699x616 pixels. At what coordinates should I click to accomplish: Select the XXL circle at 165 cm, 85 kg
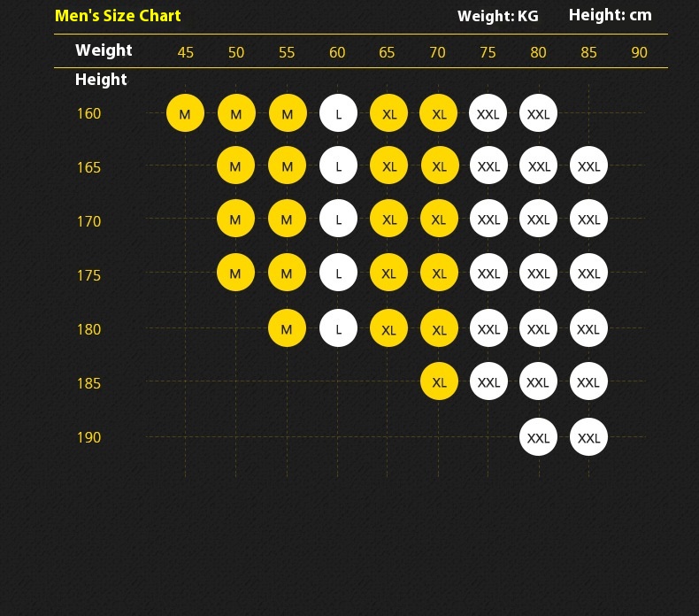click(x=588, y=166)
